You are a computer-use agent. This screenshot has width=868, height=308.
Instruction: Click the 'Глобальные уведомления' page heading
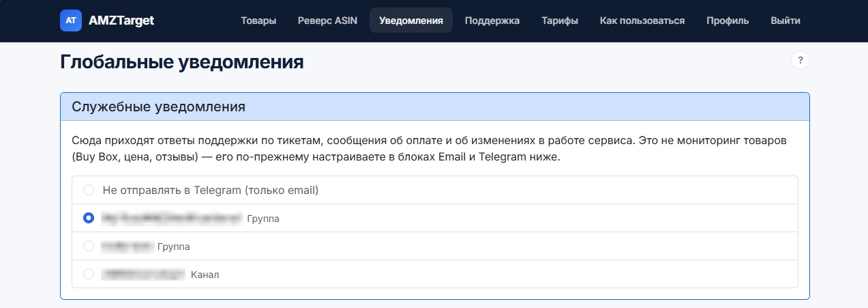tap(182, 62)
